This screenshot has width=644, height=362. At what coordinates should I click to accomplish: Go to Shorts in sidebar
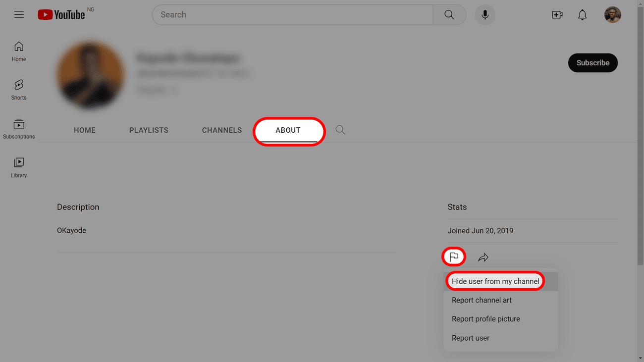coord(19,90)
